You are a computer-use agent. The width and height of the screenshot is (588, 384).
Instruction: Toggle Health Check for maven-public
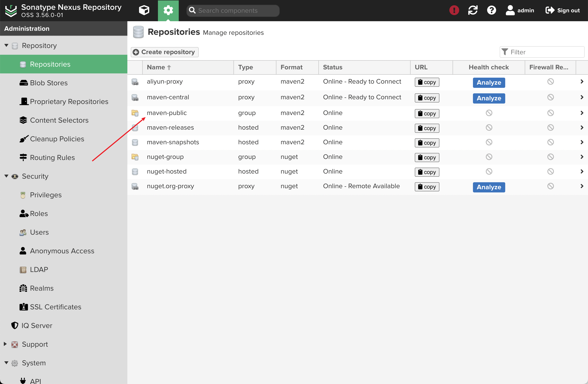tap(488, 113)
